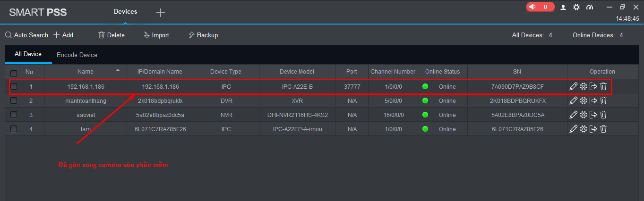The height and width of the screenshot is (201, 644).
Task: Click the Auto Search button
Action: 26,35
